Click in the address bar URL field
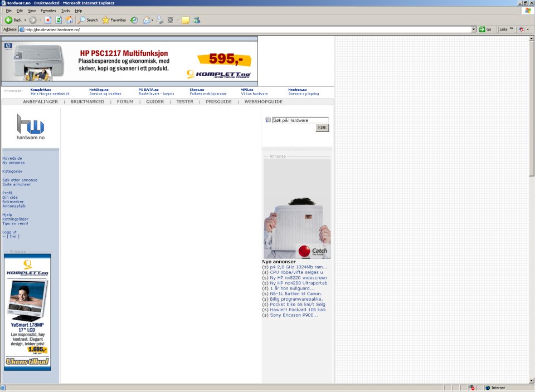 point(248,30)
